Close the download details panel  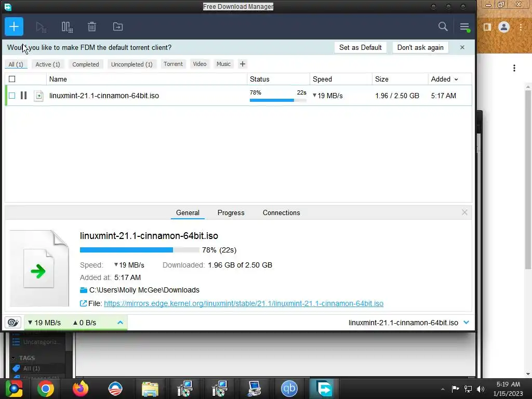point(464,212)
